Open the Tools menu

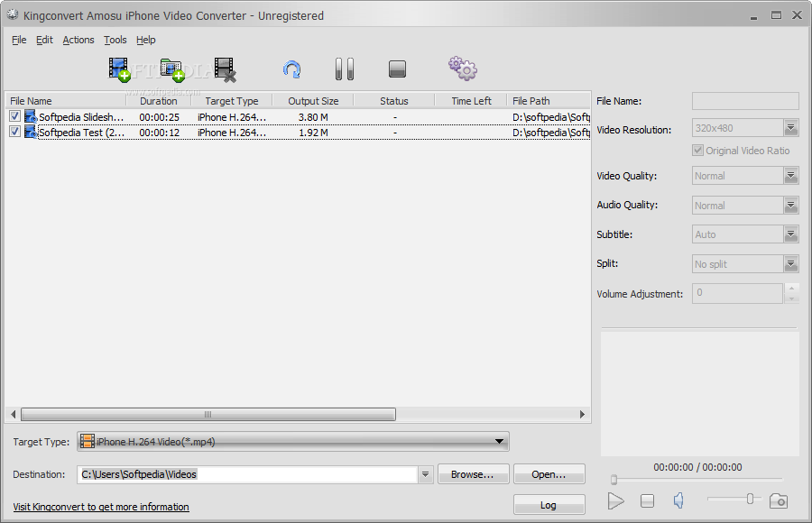point(115,40)
